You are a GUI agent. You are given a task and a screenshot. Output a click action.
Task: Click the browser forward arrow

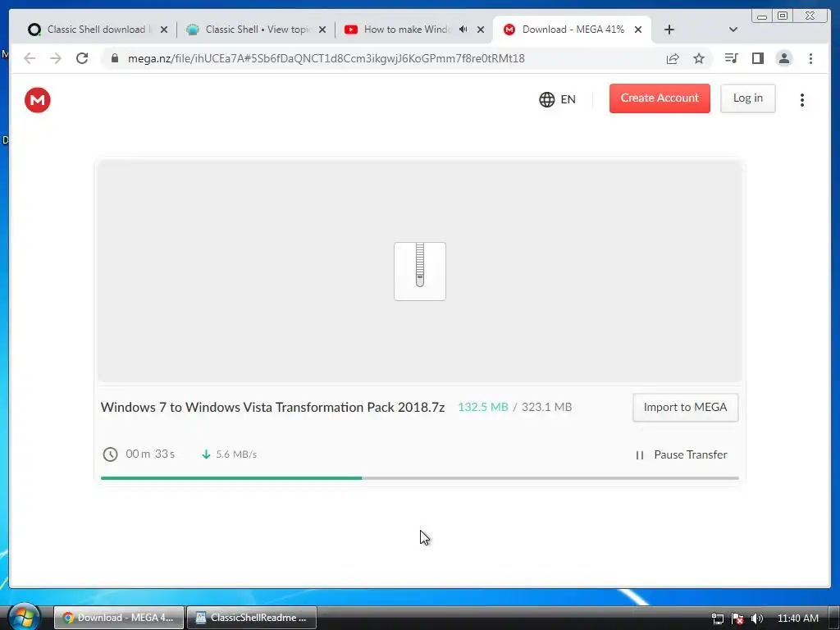tap(56, 58)
